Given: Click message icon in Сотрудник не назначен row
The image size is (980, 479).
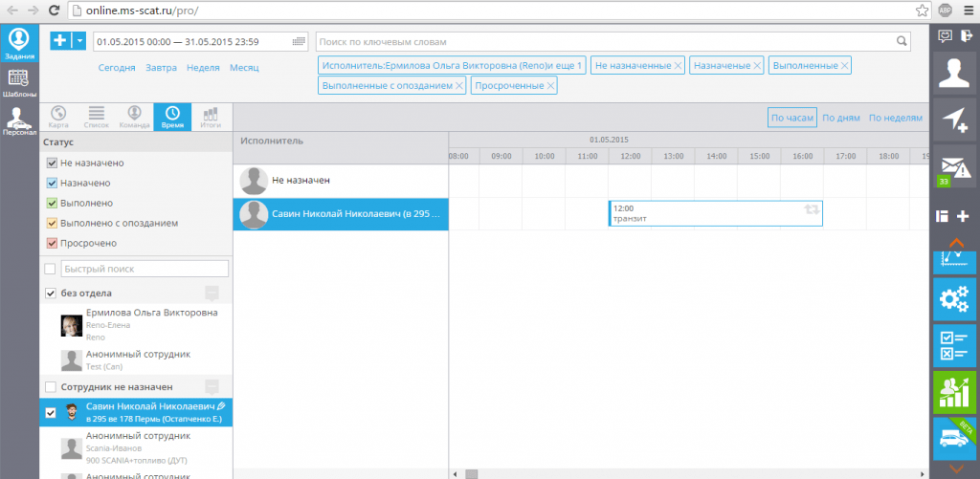Looking at the screenshot, I should (x=212, y=387).
